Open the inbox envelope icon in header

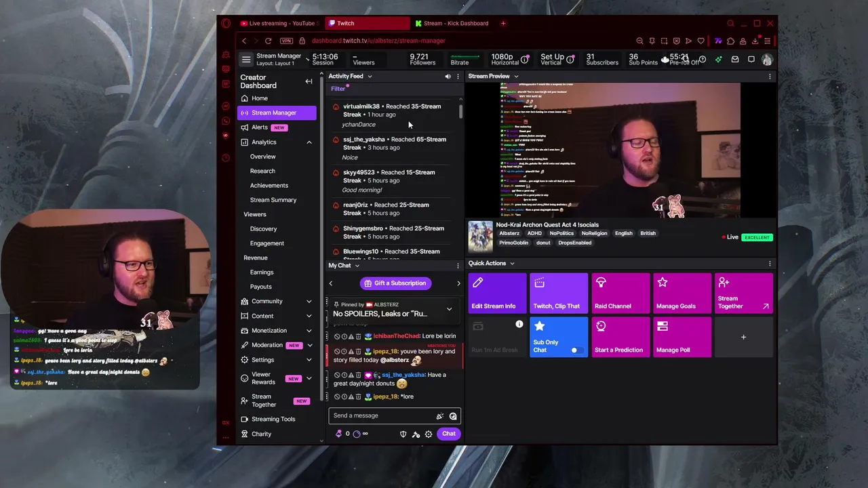pos(734,60)
